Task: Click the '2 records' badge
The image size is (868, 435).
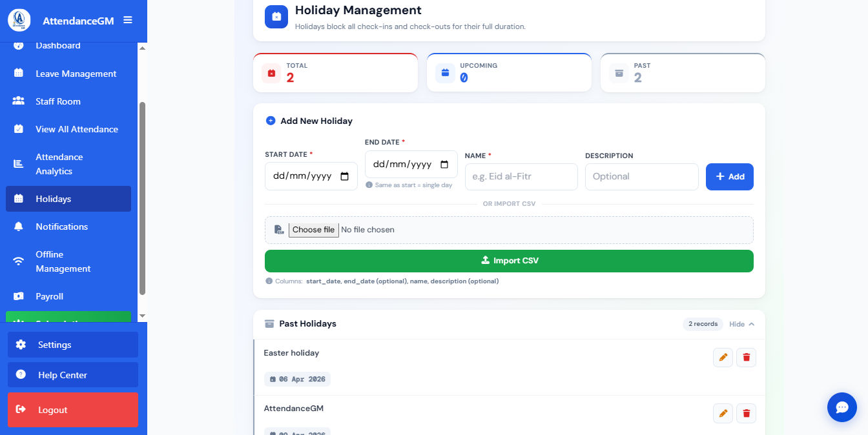Action: pyautogui.click(x=703, y=324)
